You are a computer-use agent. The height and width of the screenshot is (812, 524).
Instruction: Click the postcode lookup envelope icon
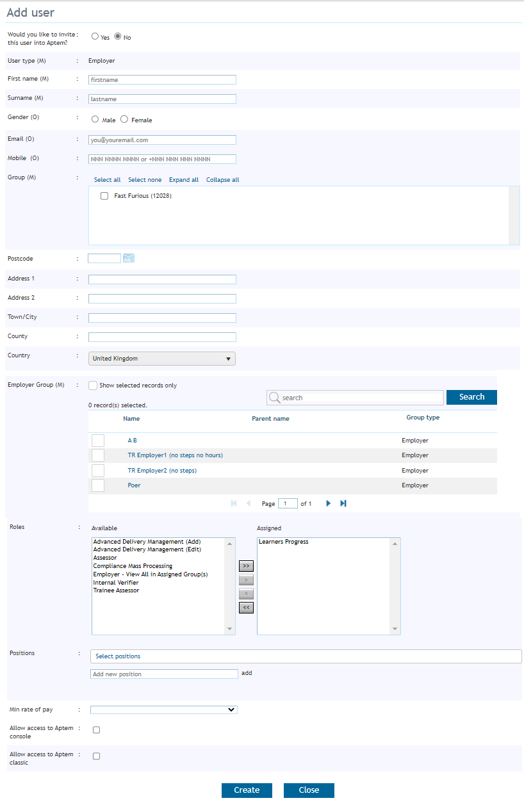pos(129,258)
